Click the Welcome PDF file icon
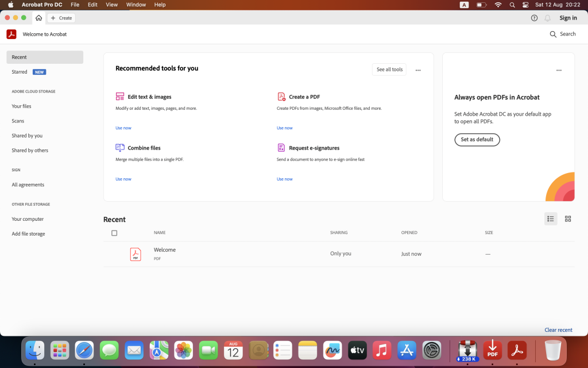The width and height of the screenshot is (588, 368). tap(136, 254)
